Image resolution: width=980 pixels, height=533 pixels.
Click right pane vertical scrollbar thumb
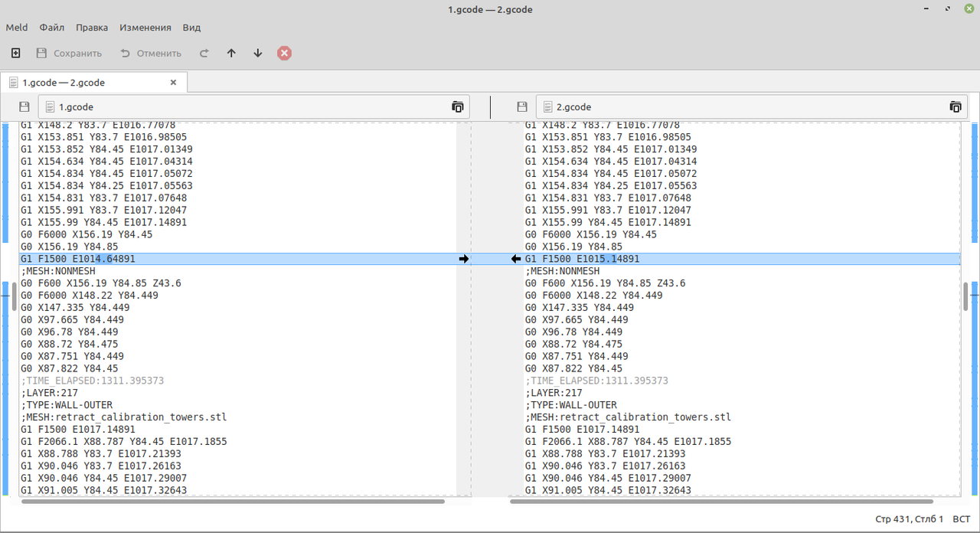coord(965,296)
